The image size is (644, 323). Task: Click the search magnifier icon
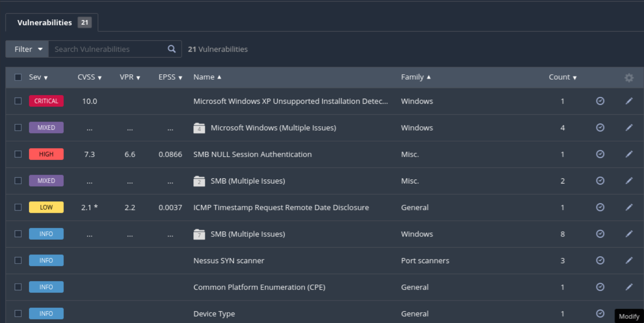tap(172, 49)
